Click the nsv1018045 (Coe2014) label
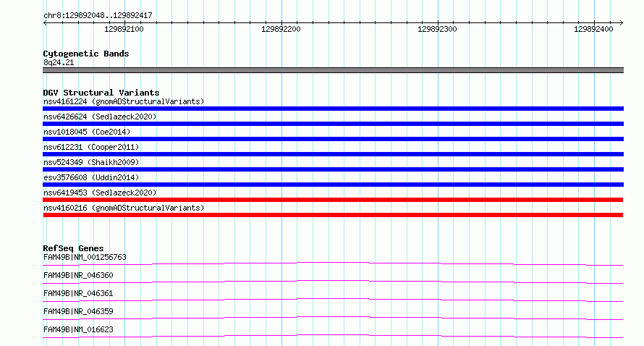The image size is (644, 346). tap(87, 132)
